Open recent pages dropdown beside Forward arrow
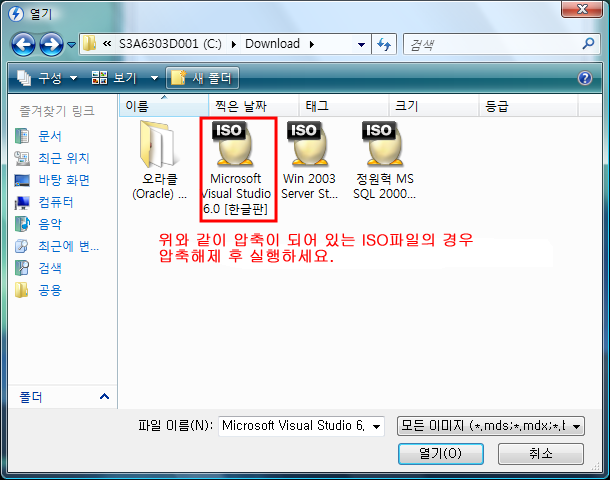 click(71, 45)
